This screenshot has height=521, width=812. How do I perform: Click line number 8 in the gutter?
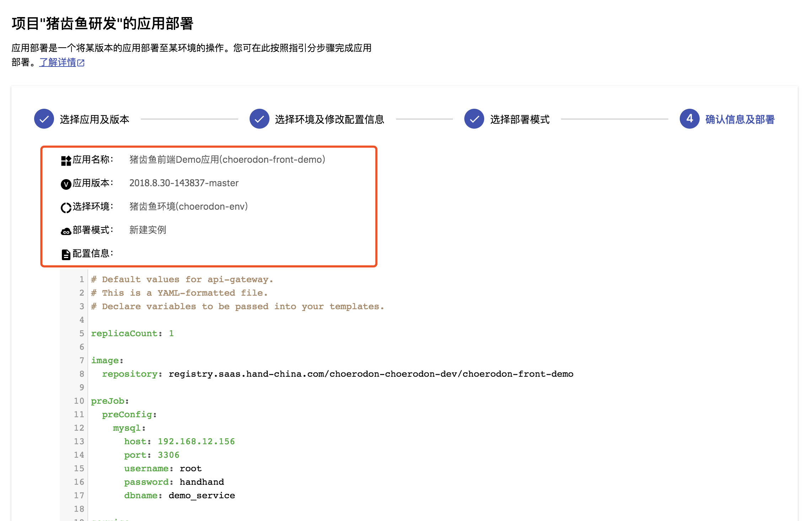point(81,374)
